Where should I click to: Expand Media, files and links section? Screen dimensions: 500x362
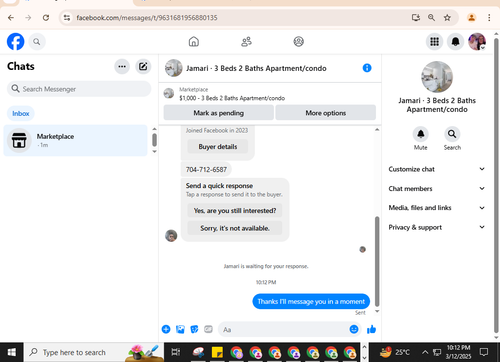436,208
